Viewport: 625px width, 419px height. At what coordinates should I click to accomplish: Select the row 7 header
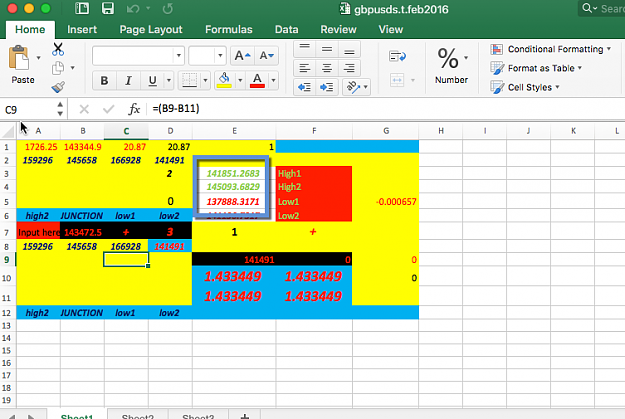click(7, 232)
